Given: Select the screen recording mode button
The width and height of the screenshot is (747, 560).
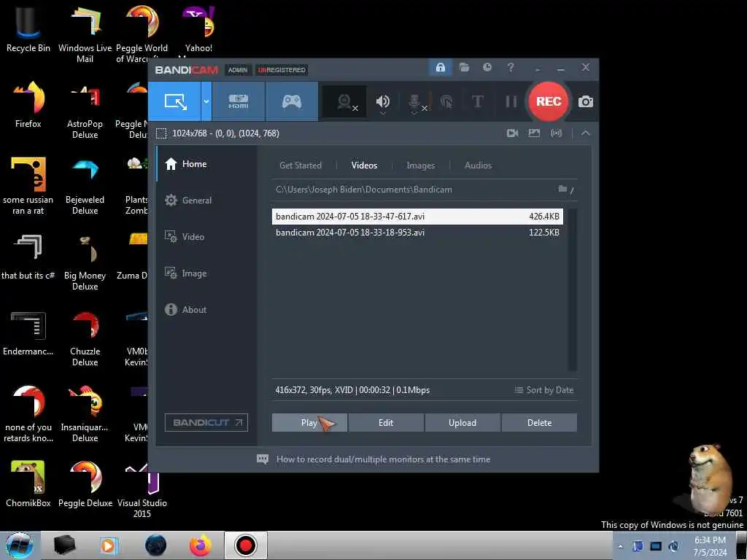Looking at the screenshot, I should 175,101.
